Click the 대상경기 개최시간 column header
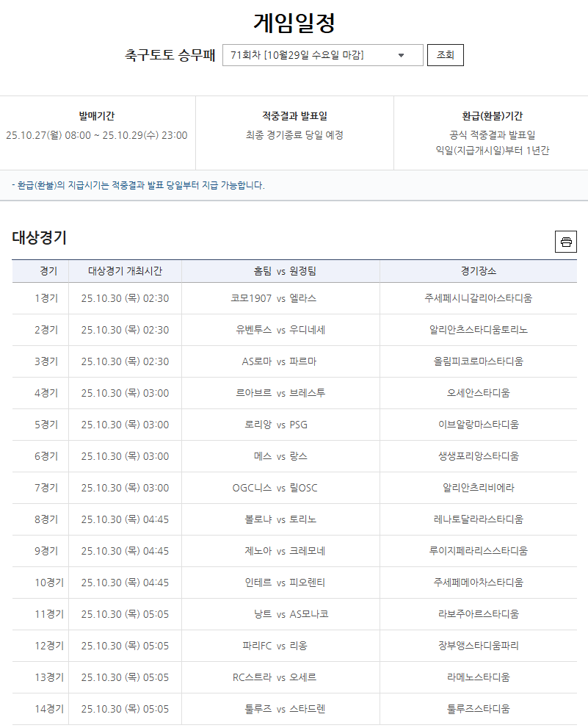 point(125,272)
